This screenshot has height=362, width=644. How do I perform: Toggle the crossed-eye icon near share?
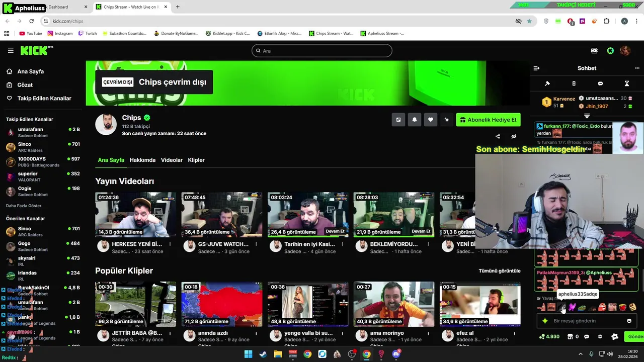click(x=514, y=136)
